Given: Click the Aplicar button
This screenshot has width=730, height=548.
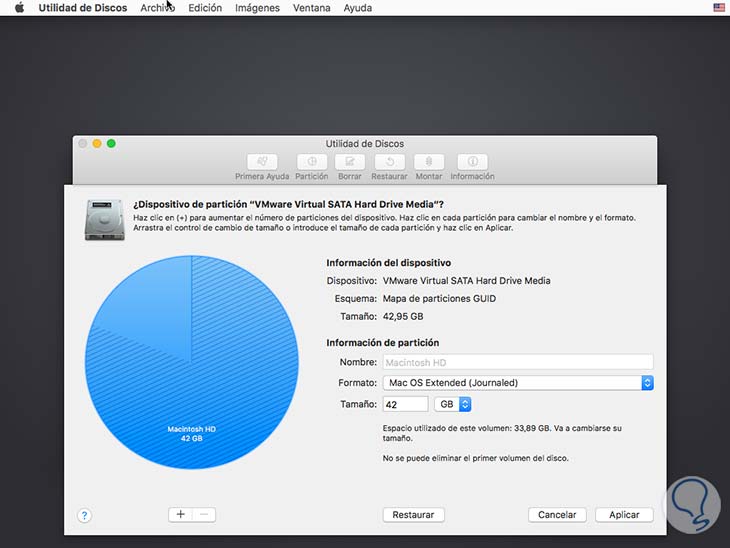Looking at the screenshot, I should (624, 515).
